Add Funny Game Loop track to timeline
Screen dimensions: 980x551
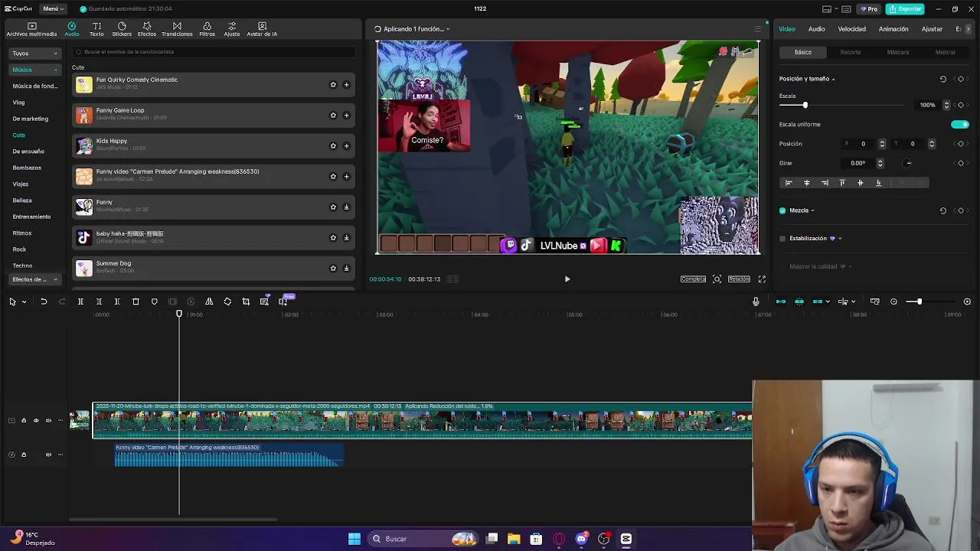point(346,115)
